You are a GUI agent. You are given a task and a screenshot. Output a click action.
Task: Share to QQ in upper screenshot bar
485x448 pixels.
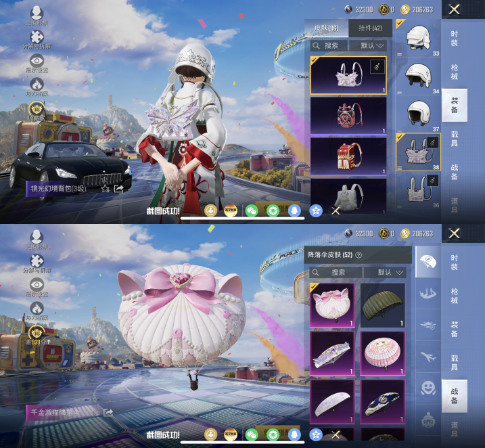294,210
